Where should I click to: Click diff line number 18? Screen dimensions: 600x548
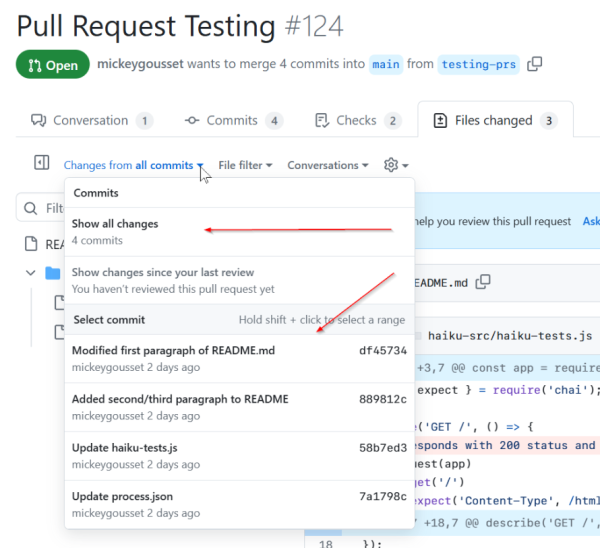click(326, 543)
